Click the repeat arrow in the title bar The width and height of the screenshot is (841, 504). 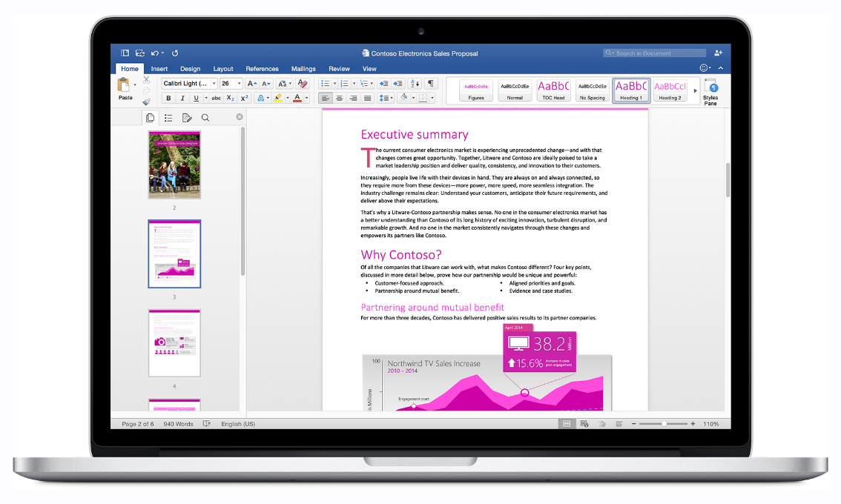(175, 53)
